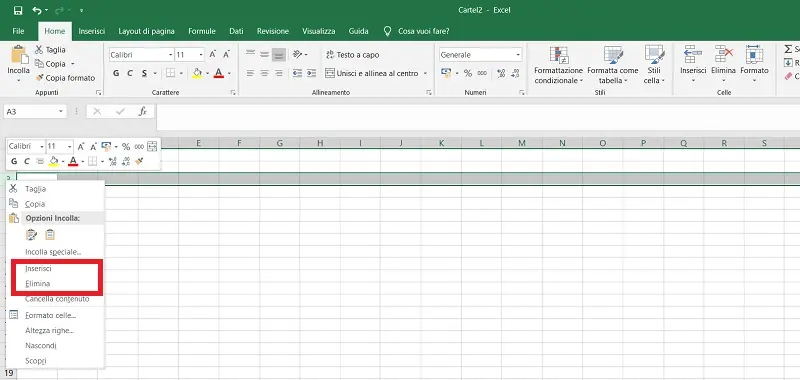The width and height of the screenshot is (800, 380).
Task: Click the Inserisci cells icon in the Celle group
Action: (693, 54)
